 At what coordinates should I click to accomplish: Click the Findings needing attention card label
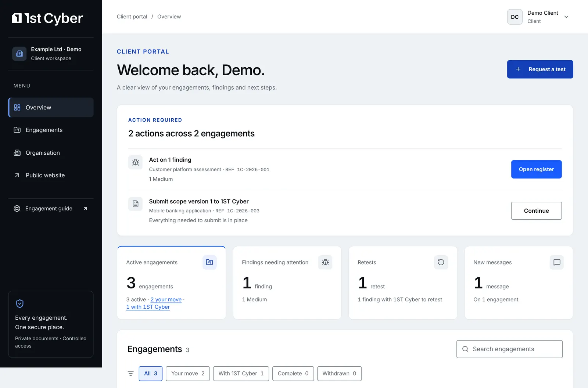275,262
